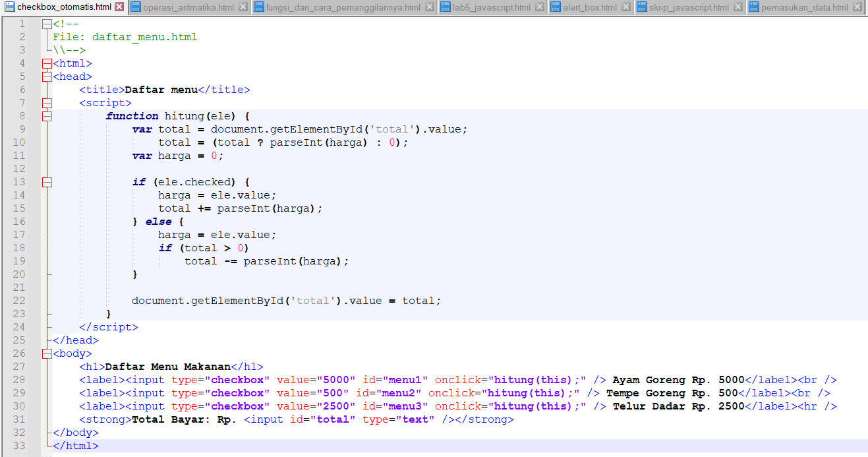Click 'total = (total ? parseInt(harga) : 0);' text
The height and width of the screenshot is (457, 868).
(283, 142)
